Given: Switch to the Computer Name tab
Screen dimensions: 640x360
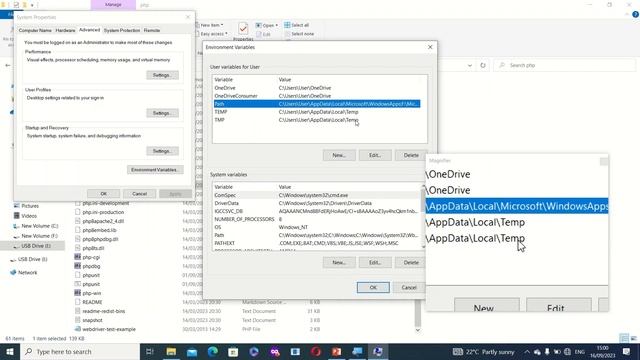Looking at the screenshot, I should (x=35, y=30).
